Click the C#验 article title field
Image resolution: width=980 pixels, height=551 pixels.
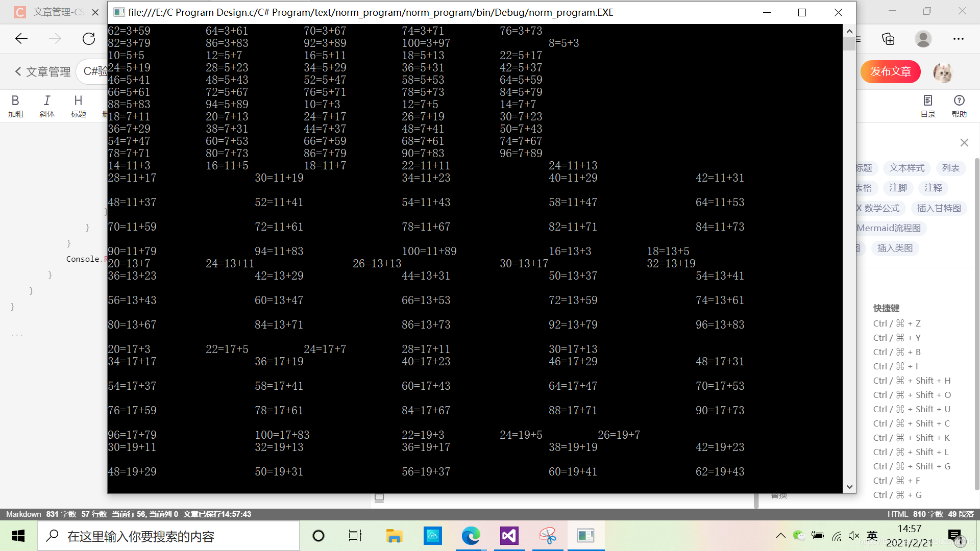coord(93,71)
